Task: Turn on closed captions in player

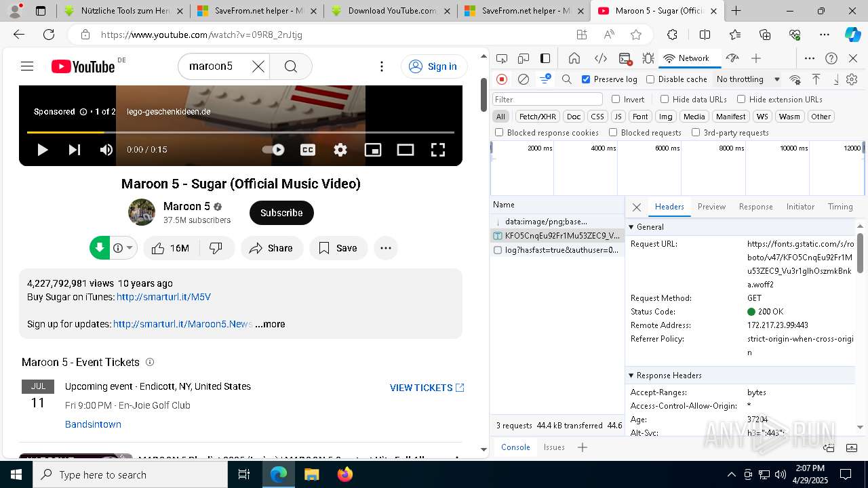Action: click(308, 150)
